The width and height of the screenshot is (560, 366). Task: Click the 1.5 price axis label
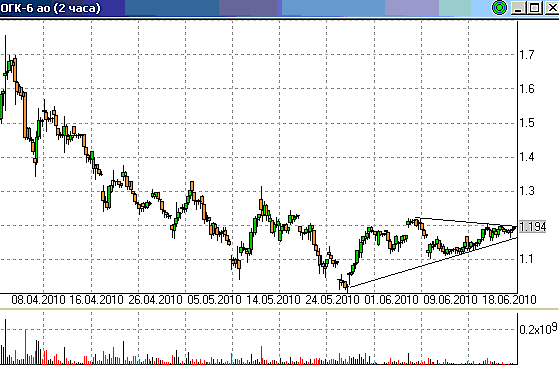tap(527, 123)
